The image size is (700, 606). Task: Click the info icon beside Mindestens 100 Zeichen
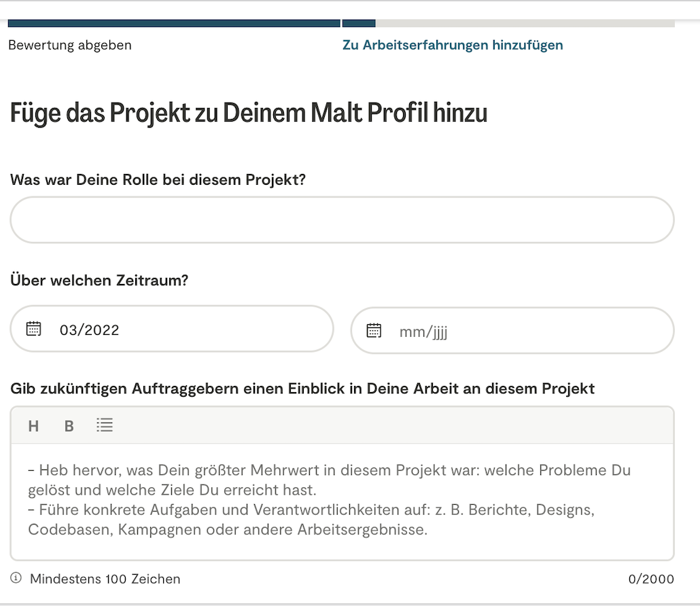[16, 578]
